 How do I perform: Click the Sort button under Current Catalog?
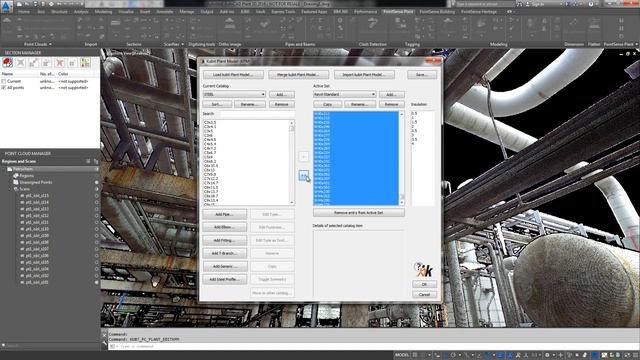click(x=217, y=104)
